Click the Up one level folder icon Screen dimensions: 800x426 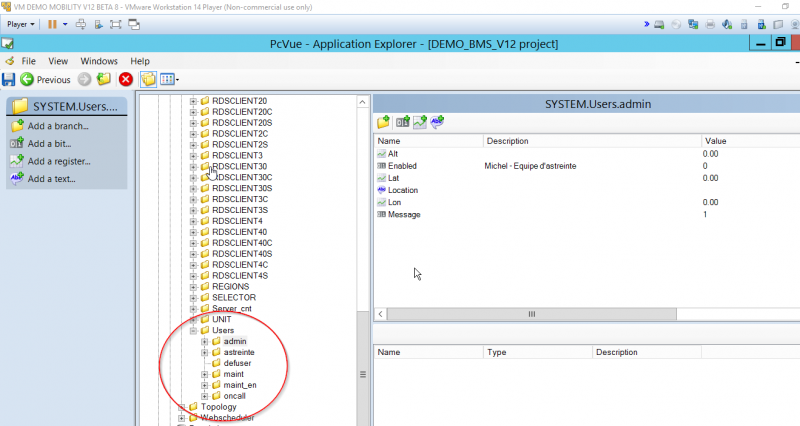(x=104, y=79)
